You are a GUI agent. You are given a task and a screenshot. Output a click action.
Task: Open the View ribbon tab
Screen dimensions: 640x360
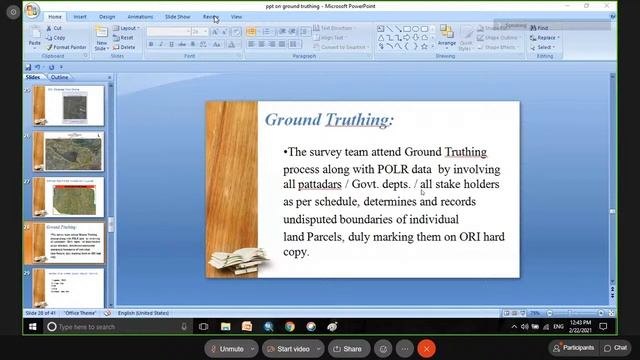236,17
